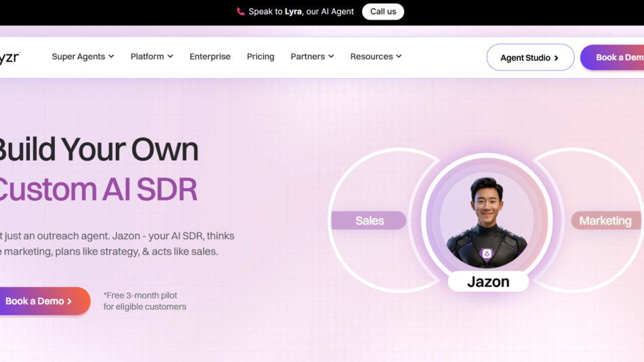Click the Book a Demo button in navbar
The image size is (644, 362).
[612, 58]
